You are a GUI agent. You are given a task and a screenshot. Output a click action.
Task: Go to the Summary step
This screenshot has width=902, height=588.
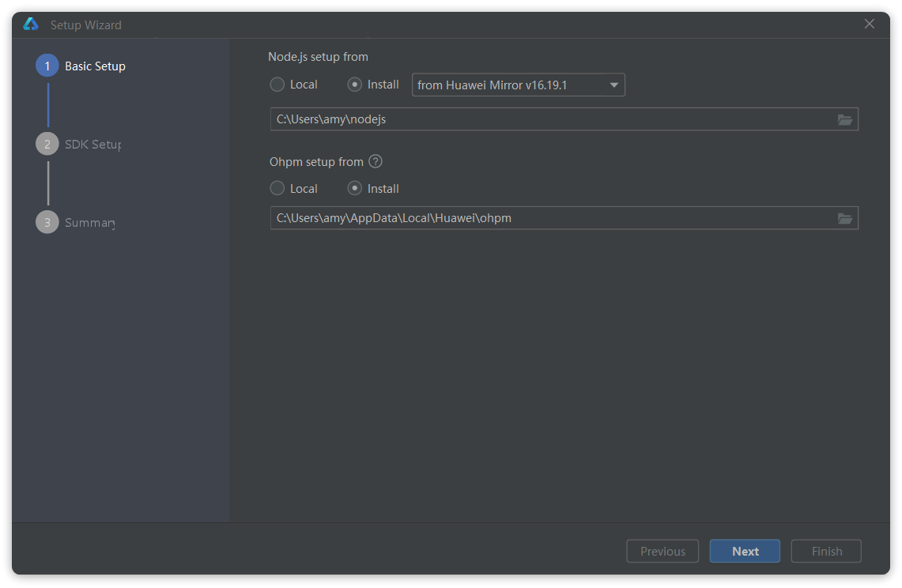[75, 222]
